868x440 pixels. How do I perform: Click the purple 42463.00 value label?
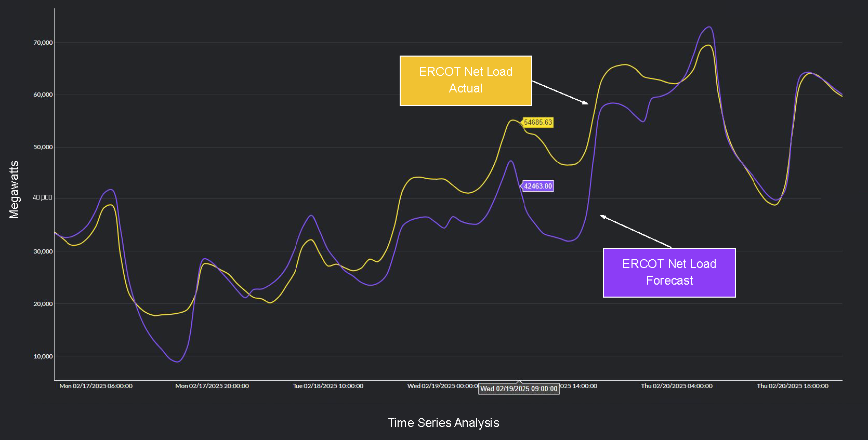point(538,186)
